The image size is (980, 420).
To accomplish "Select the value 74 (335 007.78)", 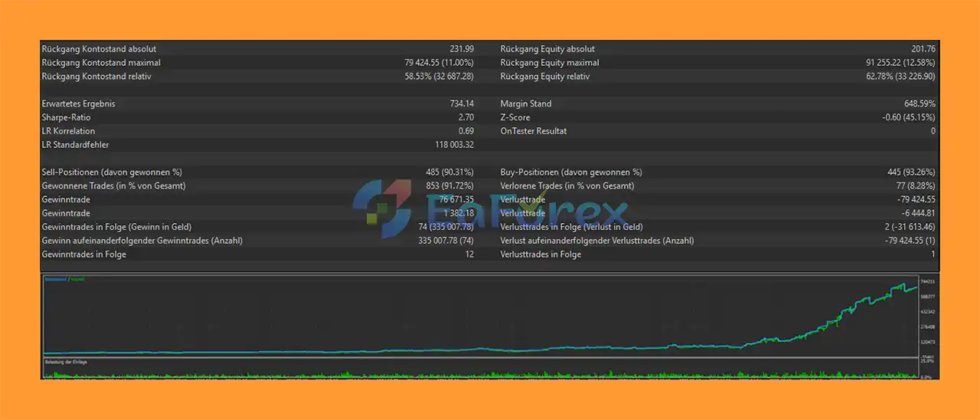I will [446, 227].
